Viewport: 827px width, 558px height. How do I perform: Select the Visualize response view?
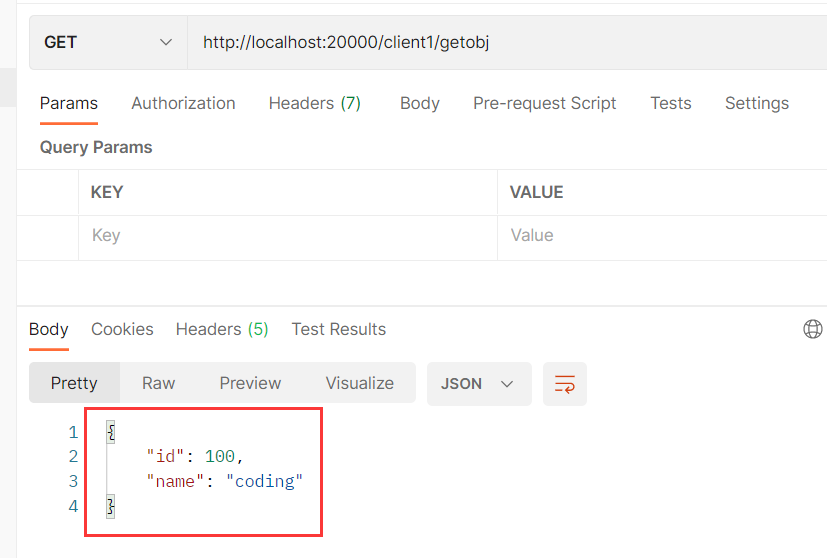[x=359, y=383]
